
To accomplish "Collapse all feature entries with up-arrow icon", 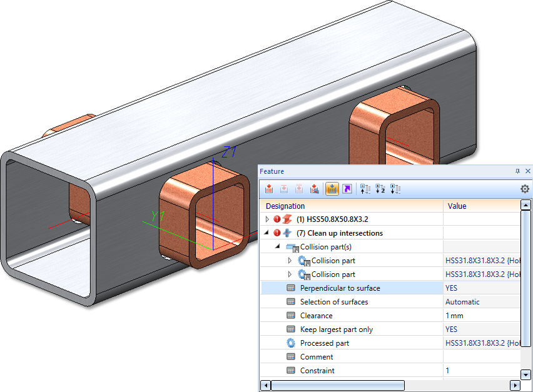I will [365, 189].
